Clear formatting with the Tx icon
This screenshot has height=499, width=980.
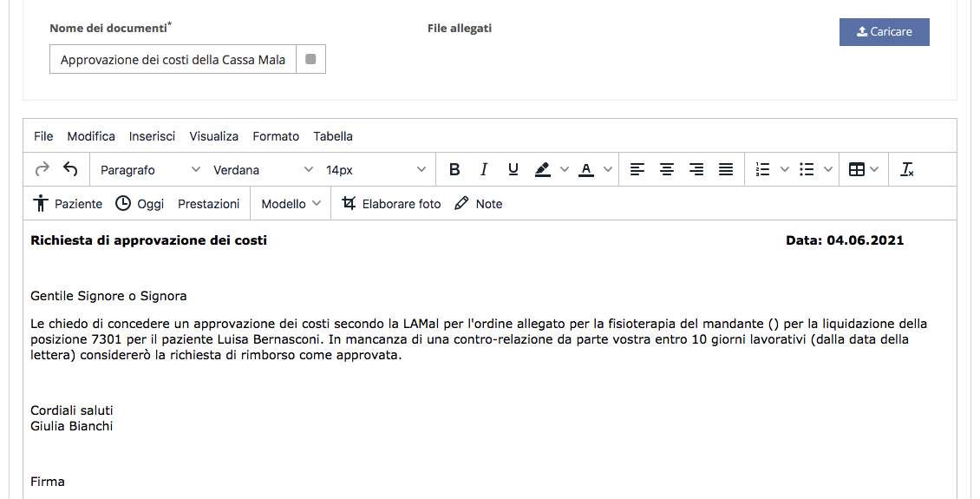[907, 169]
